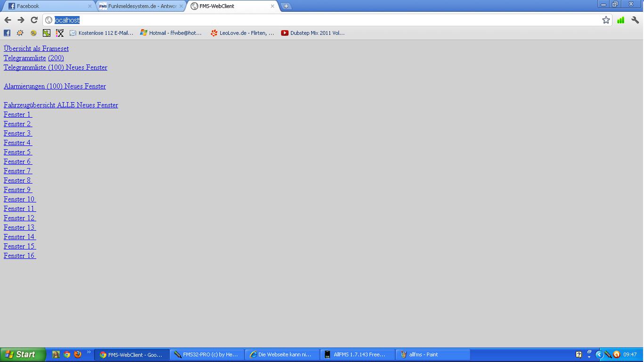
Task: Bookmark page with the star icon
Action: click(606, 20)
